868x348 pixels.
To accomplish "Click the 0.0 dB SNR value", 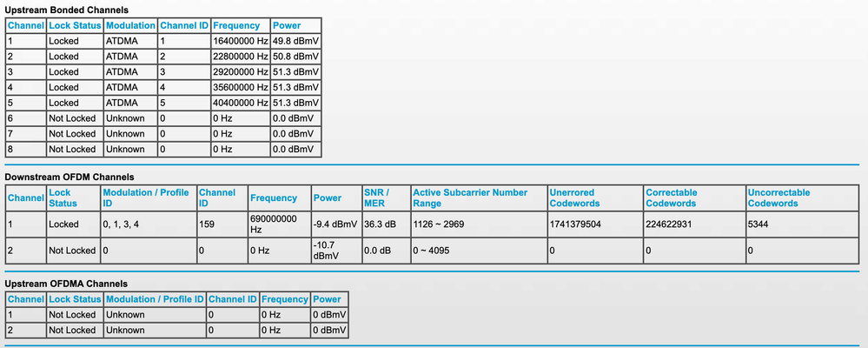I will pyautogui.click(x=378, y=251).
